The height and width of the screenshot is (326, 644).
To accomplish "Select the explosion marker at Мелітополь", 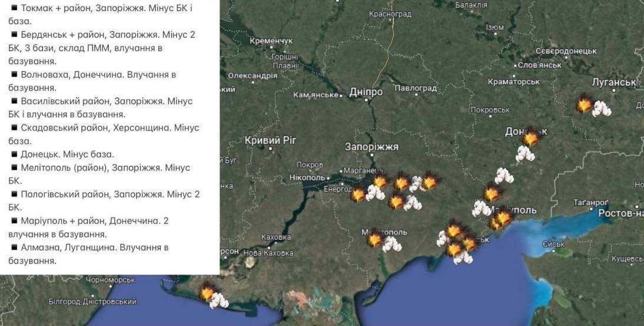I will [x=374, y=239].
